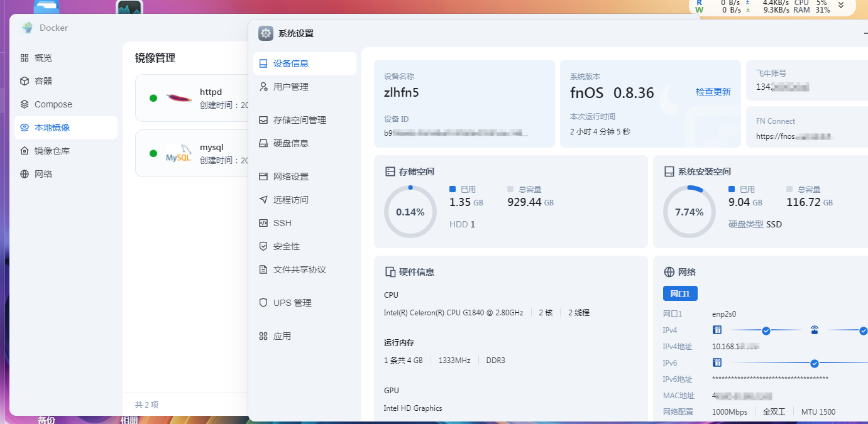Click the 网络 card globe icon
Image resolution: width=868 pixels, height=424 pixels.
[669, 272]
